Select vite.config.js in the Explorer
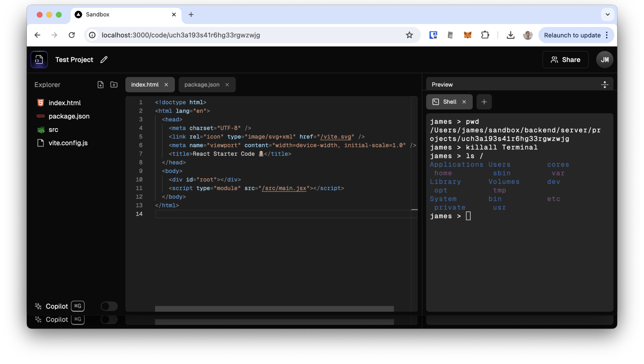644x364 pixels. (x=68, y=143)
